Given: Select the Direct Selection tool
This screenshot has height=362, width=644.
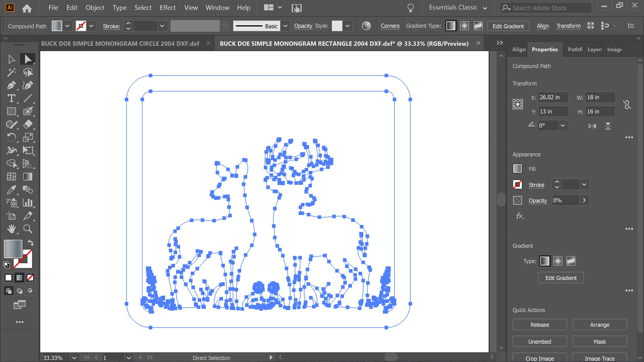Looking at the screenshot, I should [28, 59].
